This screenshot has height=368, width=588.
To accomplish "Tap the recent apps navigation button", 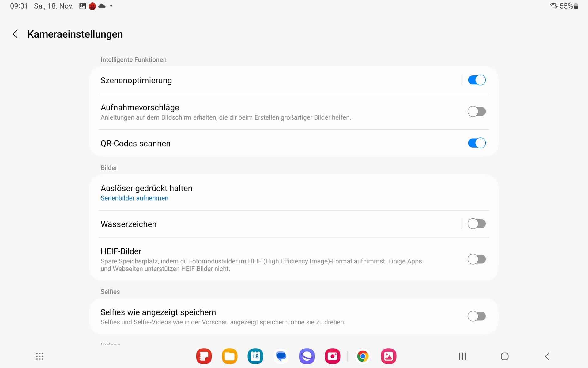I will (x=462, y=356).
